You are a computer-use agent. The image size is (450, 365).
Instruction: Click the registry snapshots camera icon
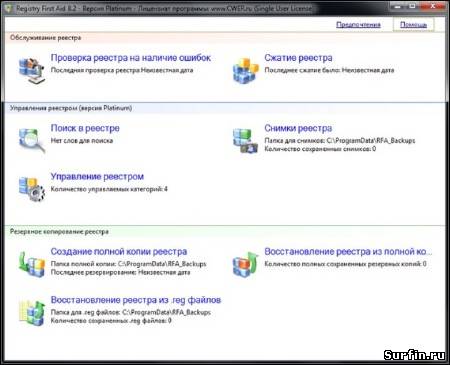click(245, 141)
